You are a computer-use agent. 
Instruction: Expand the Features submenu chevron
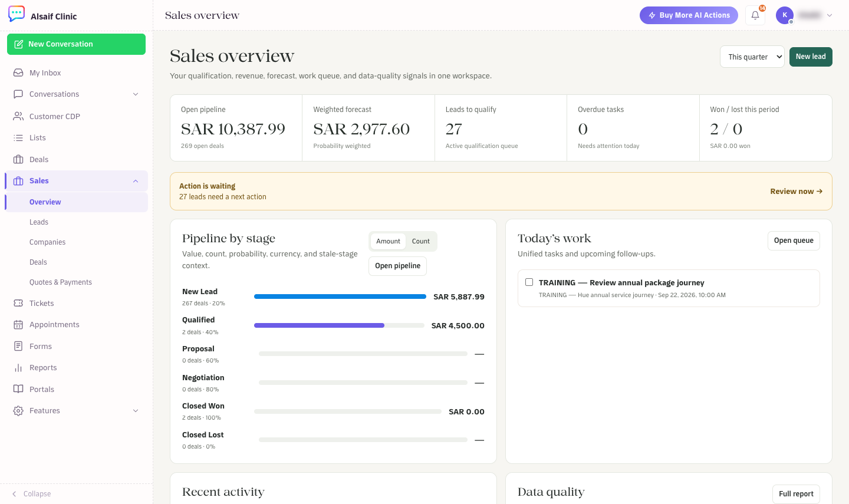[136, 411]
